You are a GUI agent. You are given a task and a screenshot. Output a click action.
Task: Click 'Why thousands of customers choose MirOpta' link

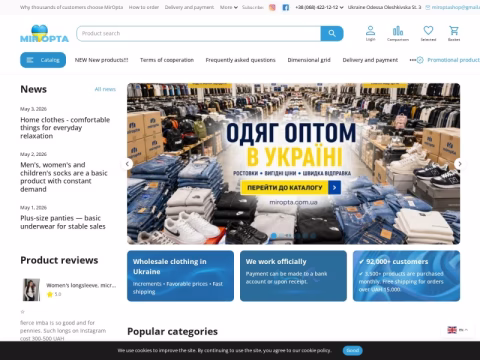tap(71, 7)
